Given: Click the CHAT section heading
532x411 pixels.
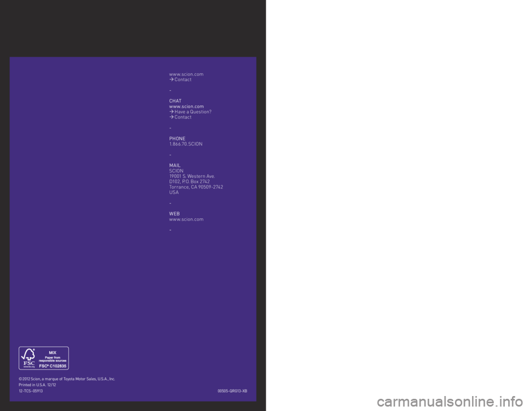Looking at the screenshot, I should click(x=176, y=101).
